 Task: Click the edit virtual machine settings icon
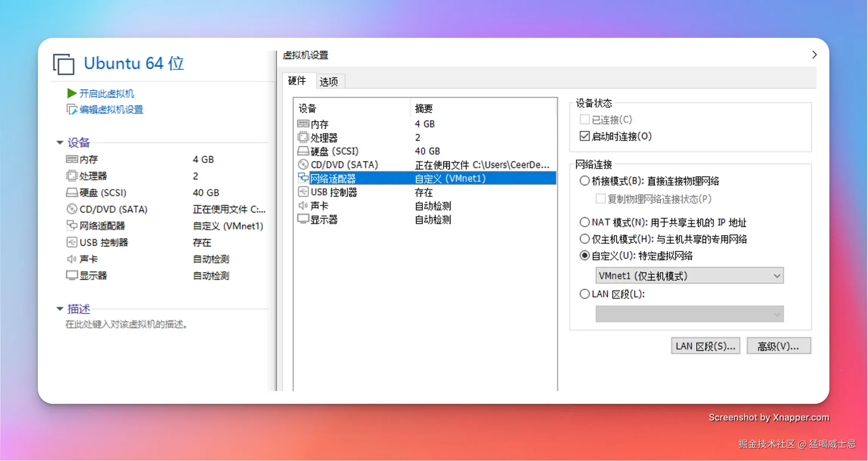(x=72, y=109)
